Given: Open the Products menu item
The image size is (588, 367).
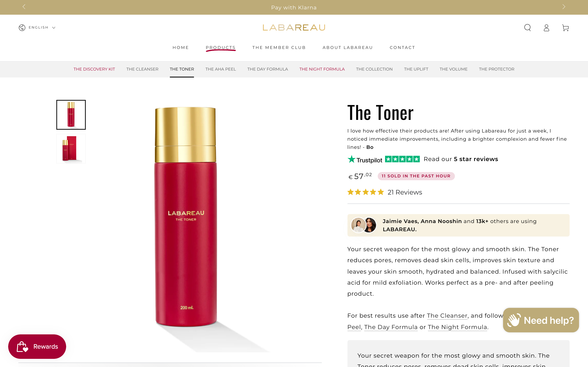Looking at the screenshot, I should pyautogui.click(x=221, y=48).
